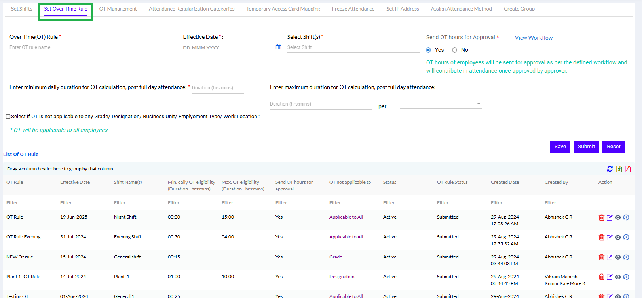View details of OT Rule Evening
Image resolution: width=644 pixels, height=298 pixels.
click(x=618, y=237)
